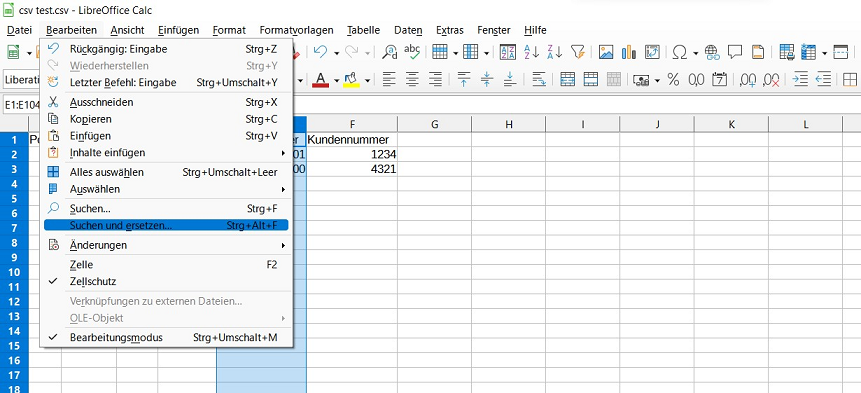Click the insert columns table icon
Viewport: 861px width, 393px height.
(471, 52)
